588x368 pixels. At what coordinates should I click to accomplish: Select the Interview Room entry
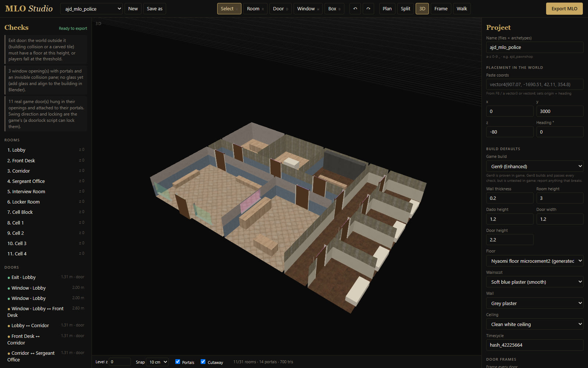[46, 191]
